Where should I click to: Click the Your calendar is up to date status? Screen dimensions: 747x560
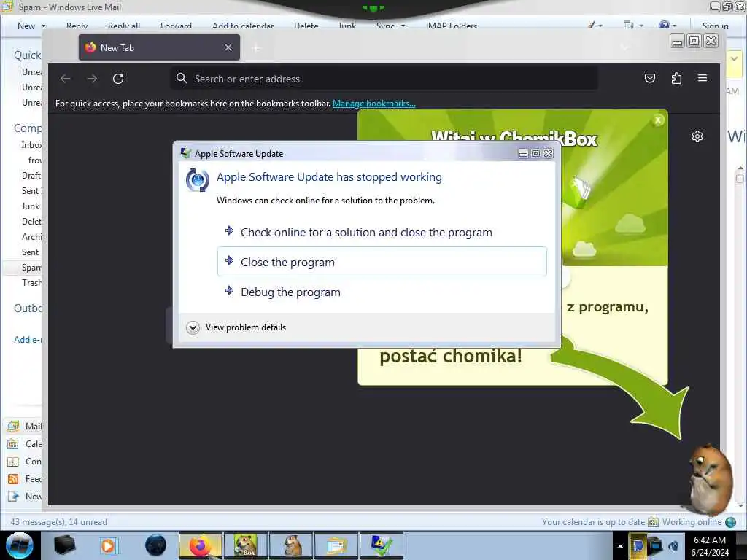pyautogui.click(x=594, y=522)
